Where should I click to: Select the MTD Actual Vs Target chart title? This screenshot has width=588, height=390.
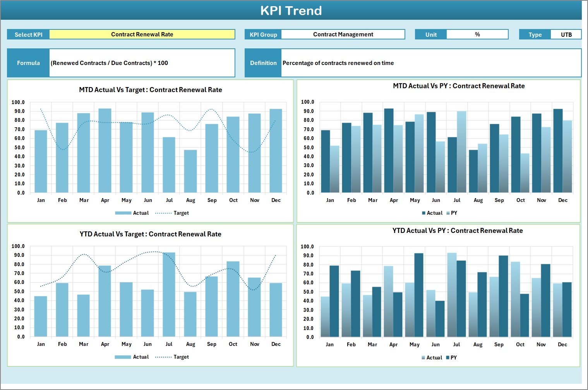[x=150, y=89]
